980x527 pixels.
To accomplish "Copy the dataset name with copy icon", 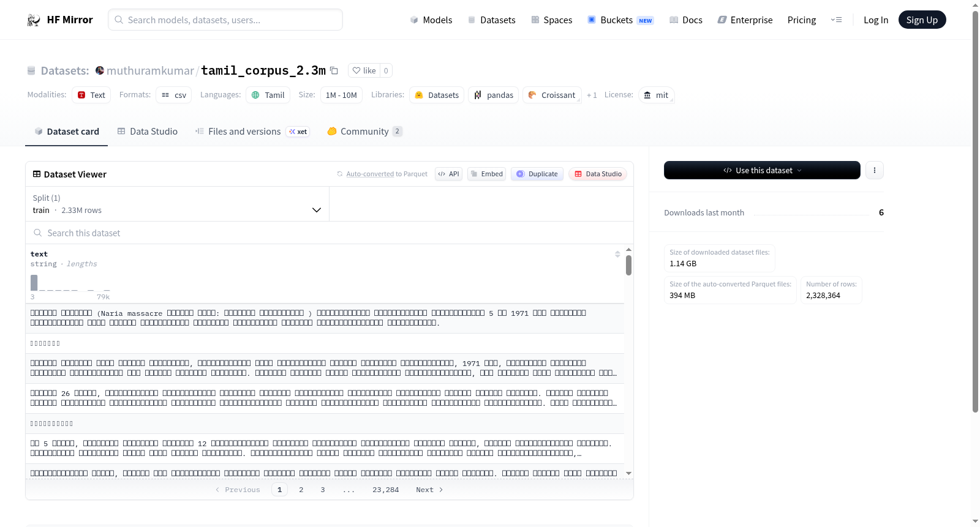I will [x=334, y=70].
